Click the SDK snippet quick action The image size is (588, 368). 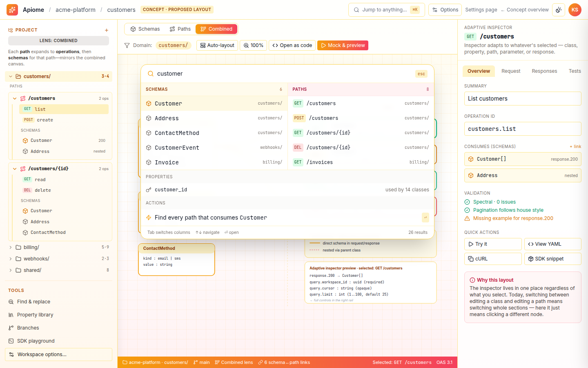point(553,259)
